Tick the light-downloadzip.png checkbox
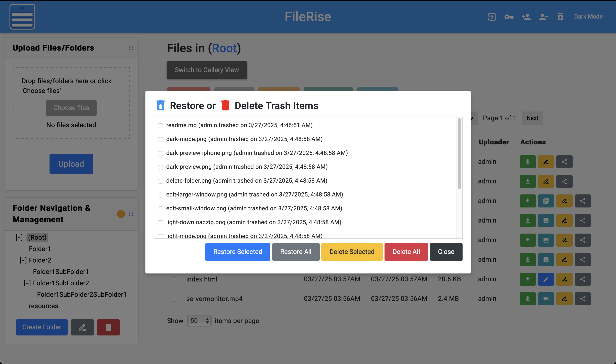The height and width of the screenshot is (364, 616). click(x=161, y=223)
